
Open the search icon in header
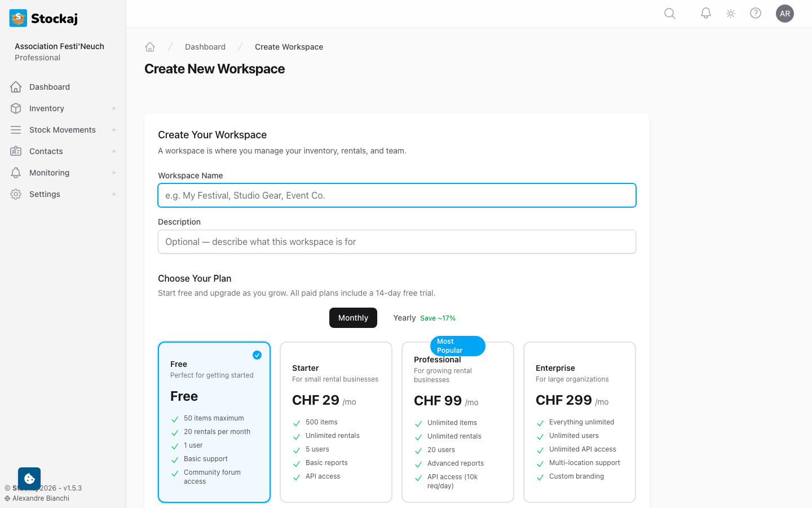(x=670, y=14)
